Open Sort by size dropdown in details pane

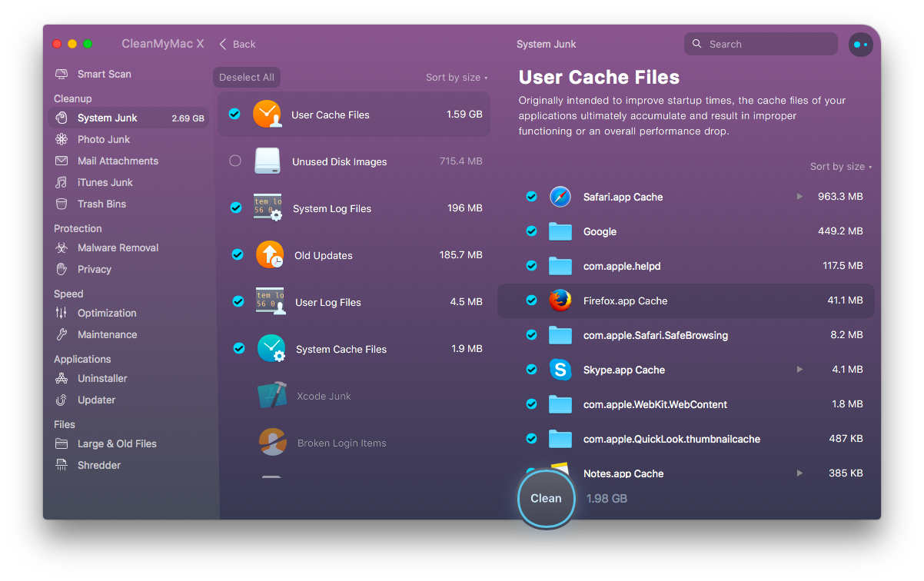tap(841, 167)
